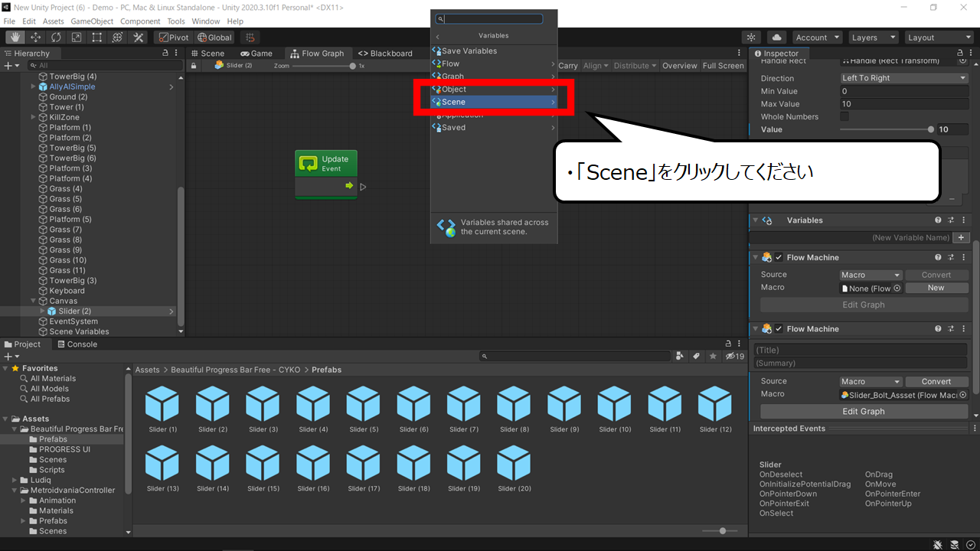Toggle first Flow Machine enabled checkbox
The height and width of the screenshot is (551, 980).
tap(779, 258)
